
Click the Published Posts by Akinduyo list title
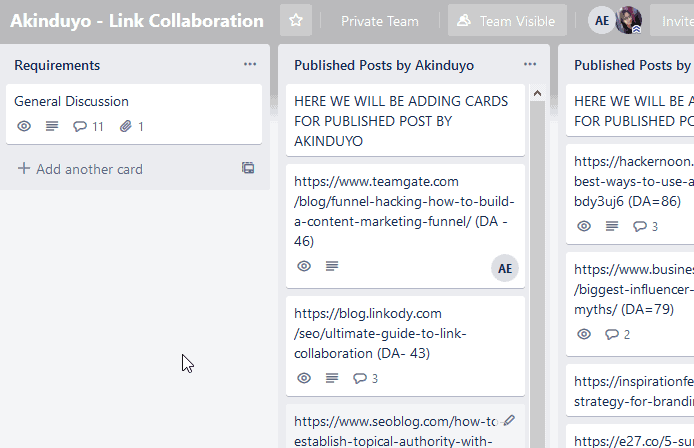click(x=384, y=66)
